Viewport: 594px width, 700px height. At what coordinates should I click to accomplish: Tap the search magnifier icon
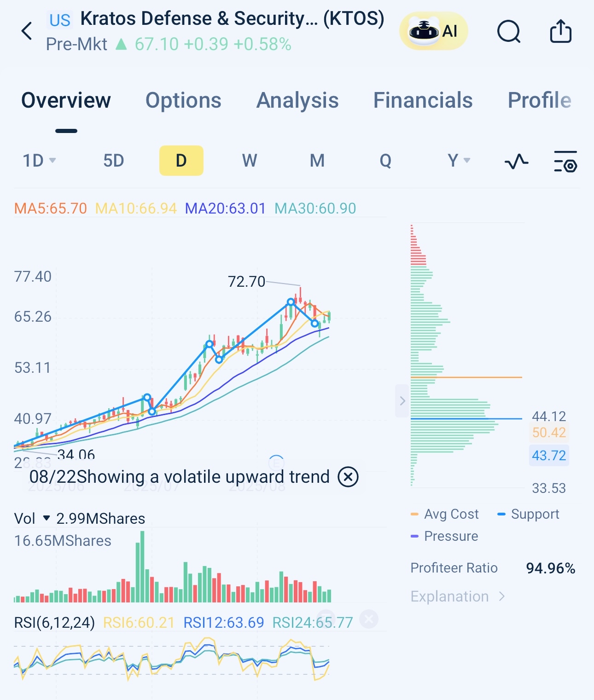[x=509, y=32]
